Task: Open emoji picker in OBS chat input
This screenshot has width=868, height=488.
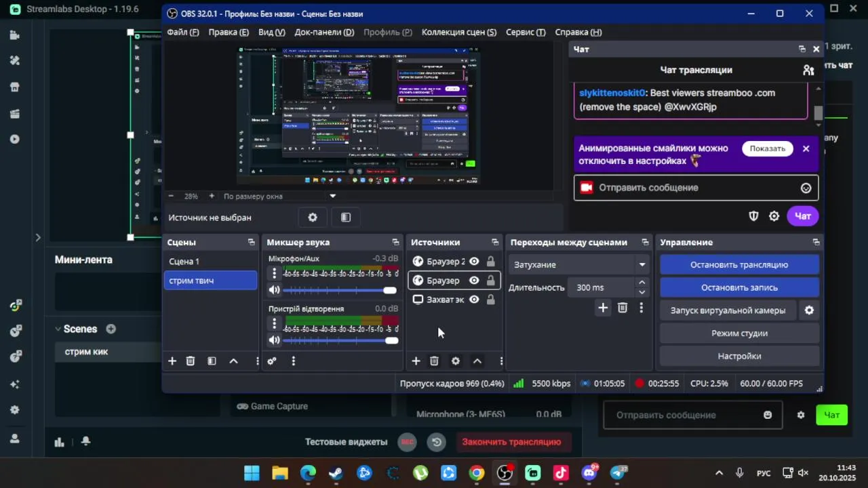Action: pos(806,188)
